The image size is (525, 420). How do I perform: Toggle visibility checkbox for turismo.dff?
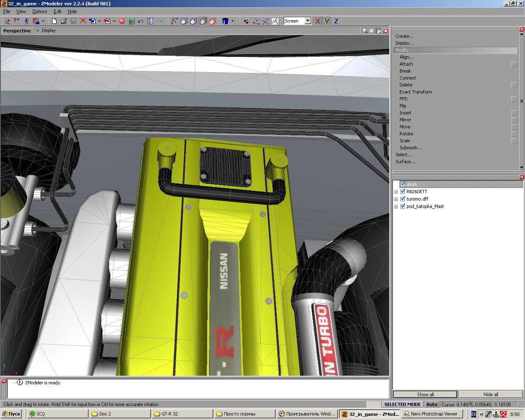point(403,199)
